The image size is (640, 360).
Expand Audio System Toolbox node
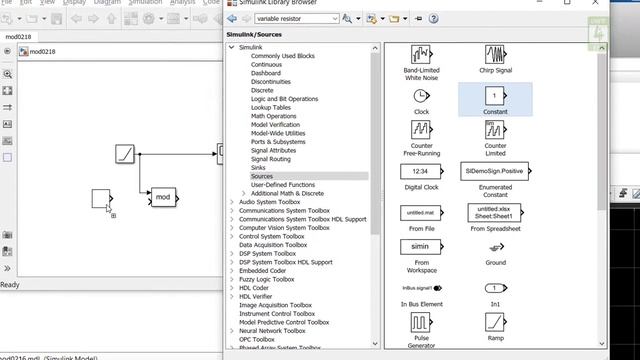click(x=232, y=202)
